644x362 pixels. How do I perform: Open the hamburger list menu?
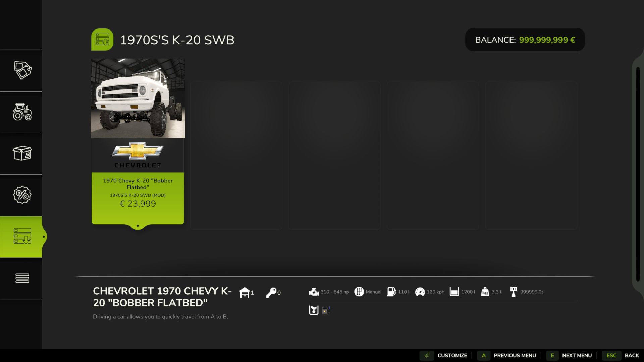click(x=22, y=278)
